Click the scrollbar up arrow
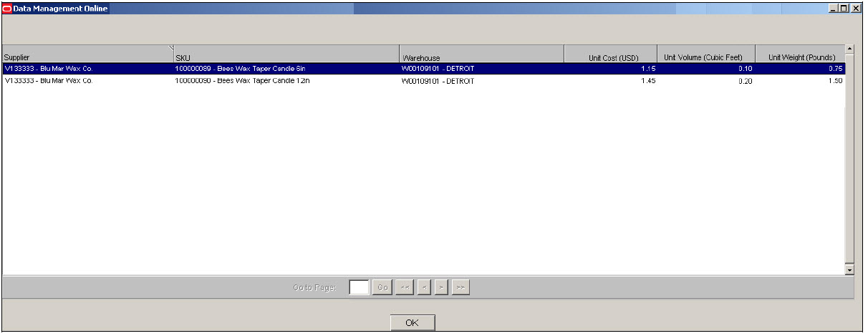 pyautogui.click(x=850, y=49)
